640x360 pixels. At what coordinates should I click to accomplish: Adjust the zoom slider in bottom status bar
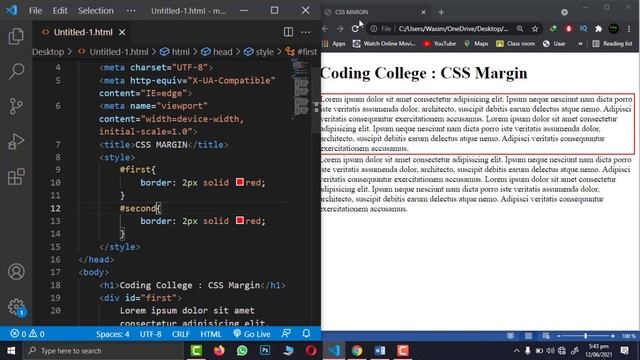[x=585, y=336]
